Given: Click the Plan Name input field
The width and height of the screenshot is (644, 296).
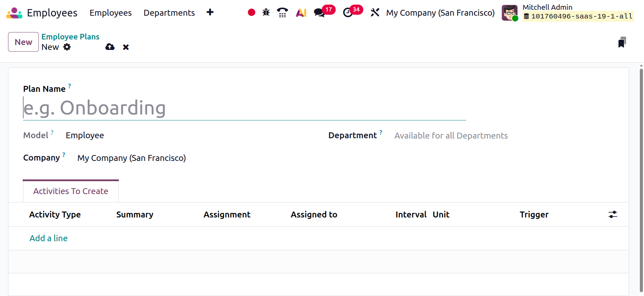Looking at the screenshot, I should (x=244, y=108).
